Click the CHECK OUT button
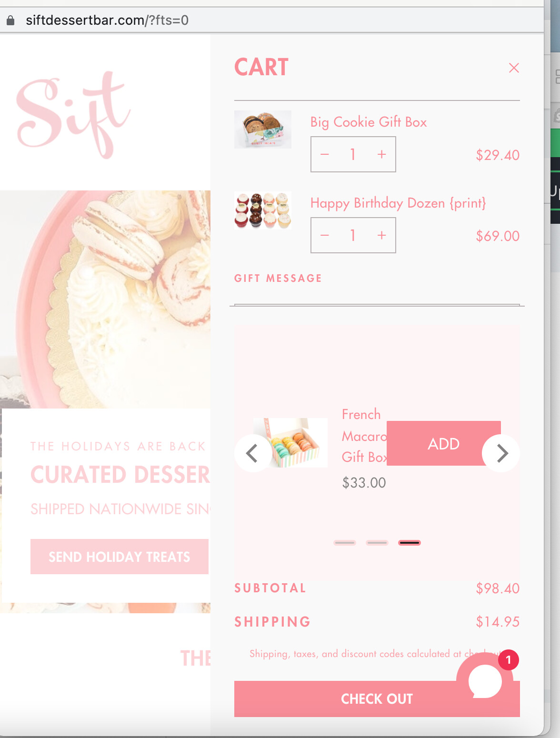Screen dimensions: 560x738 coord(377,699)
